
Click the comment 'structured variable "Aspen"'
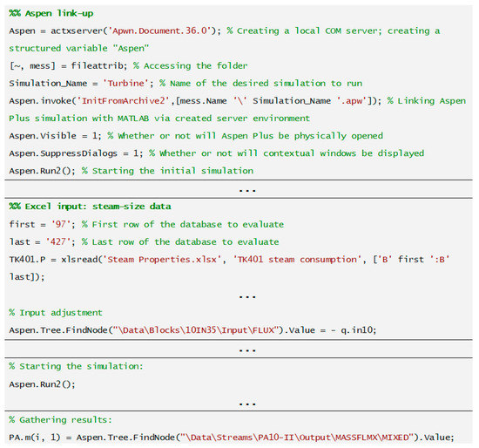(x=78, y=48)
